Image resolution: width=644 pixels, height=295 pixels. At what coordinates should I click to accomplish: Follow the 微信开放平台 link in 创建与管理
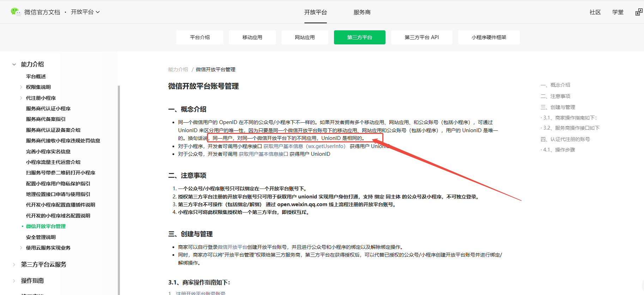(x=232, y=247)
